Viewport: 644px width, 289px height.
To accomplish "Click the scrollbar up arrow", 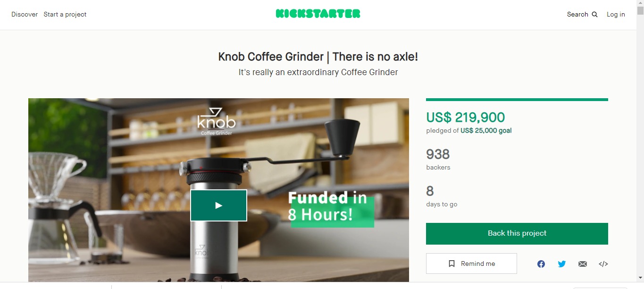I will coord(640,4).
